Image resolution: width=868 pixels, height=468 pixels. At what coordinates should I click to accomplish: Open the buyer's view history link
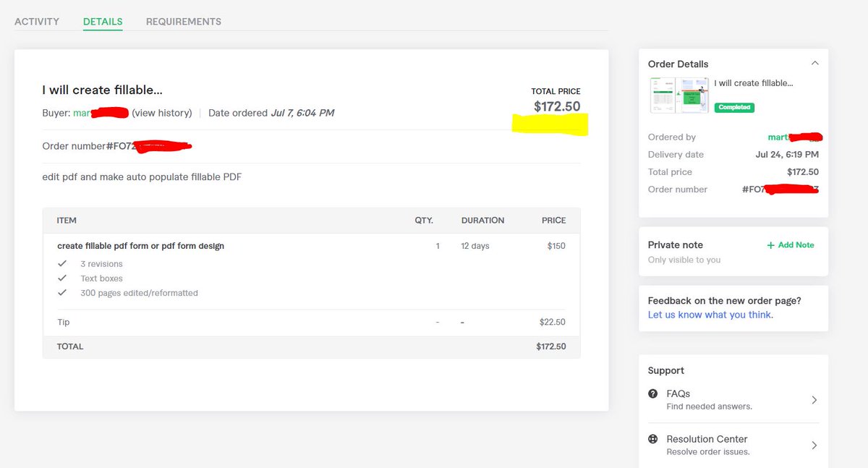coord(162,113)
